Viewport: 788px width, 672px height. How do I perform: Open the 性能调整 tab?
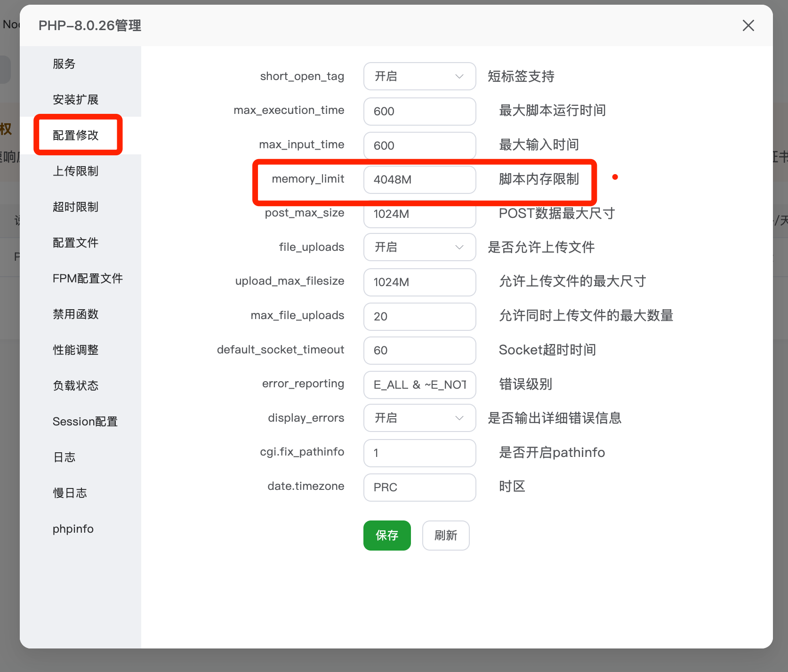click(x=75, y=350)
